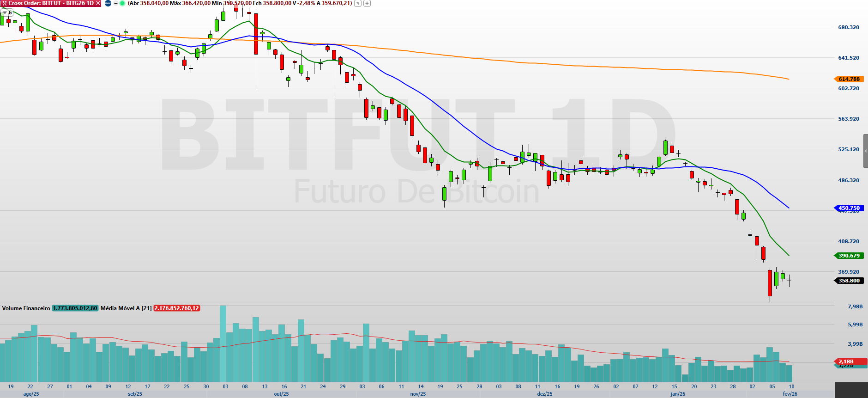Click the minus icon beside the exchange logo

tap(115, 3)
